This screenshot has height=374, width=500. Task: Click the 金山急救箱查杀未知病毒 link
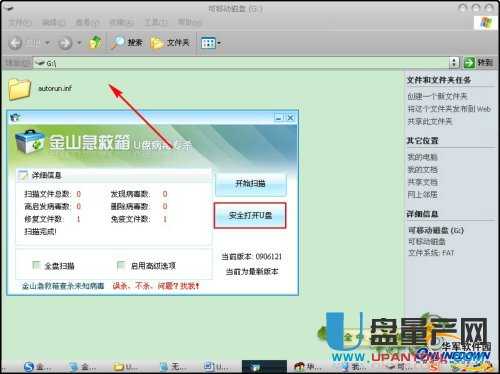click(63, 286)
